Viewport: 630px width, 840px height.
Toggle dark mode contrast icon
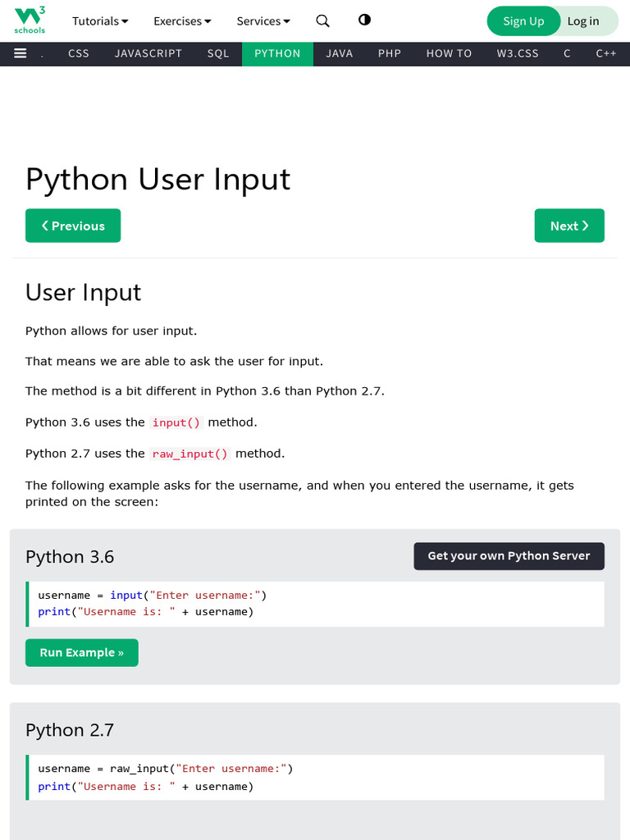[364, 21]
